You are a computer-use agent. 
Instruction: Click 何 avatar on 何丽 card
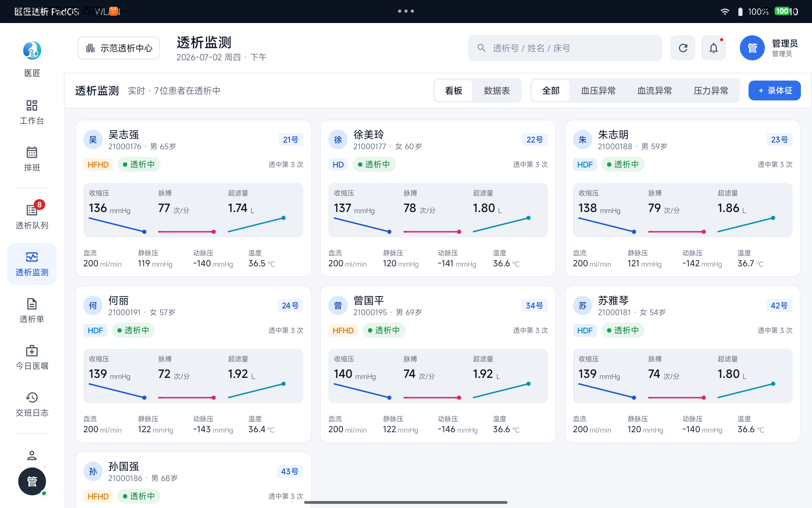pos(93,306)
